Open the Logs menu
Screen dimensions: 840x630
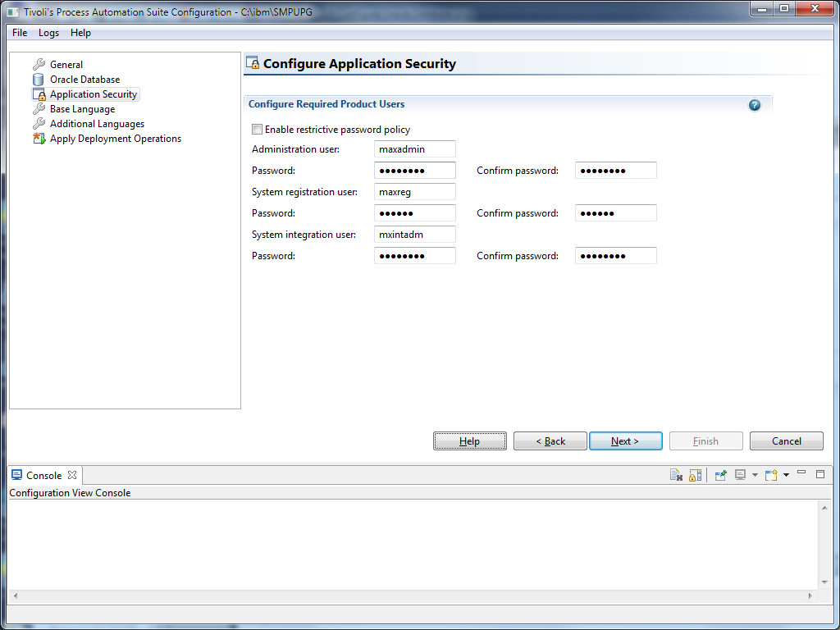pyautogui.click(x=48, y=33)
